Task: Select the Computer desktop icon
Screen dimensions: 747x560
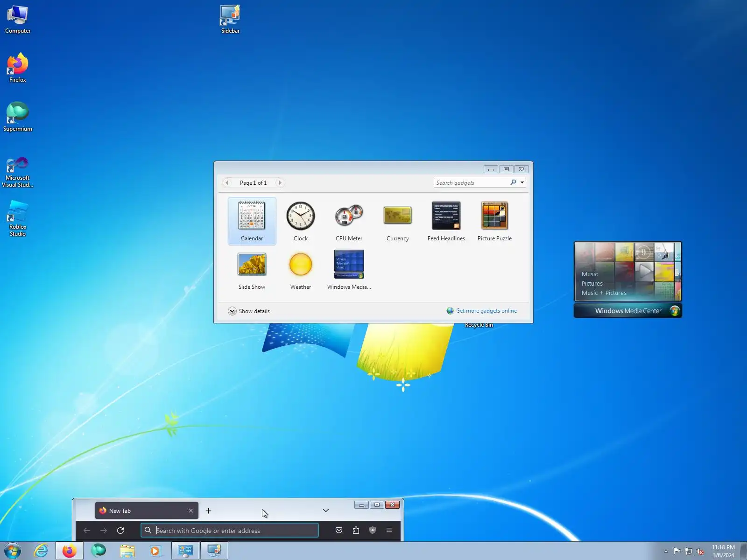Action: [18, 19]
